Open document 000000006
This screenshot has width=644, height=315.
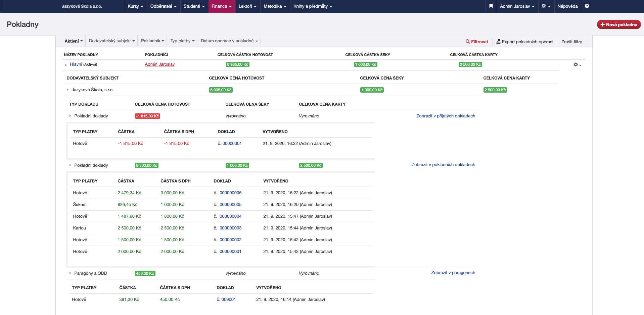231,193
